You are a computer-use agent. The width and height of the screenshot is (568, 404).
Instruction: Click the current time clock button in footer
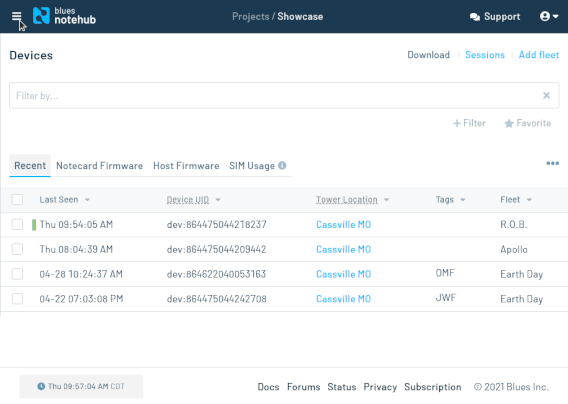click(81, 387)
